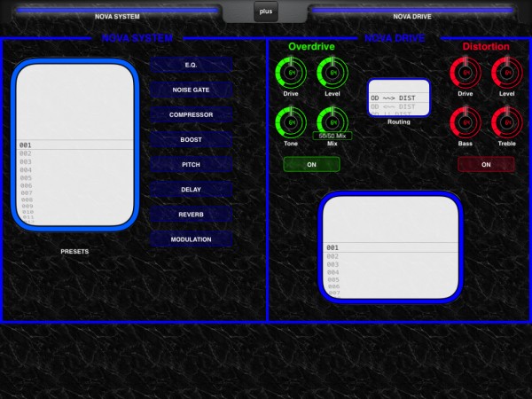This screenshot has height=399, width=532.
Task: Open the MODULATION section
Action: click(191, 239)
